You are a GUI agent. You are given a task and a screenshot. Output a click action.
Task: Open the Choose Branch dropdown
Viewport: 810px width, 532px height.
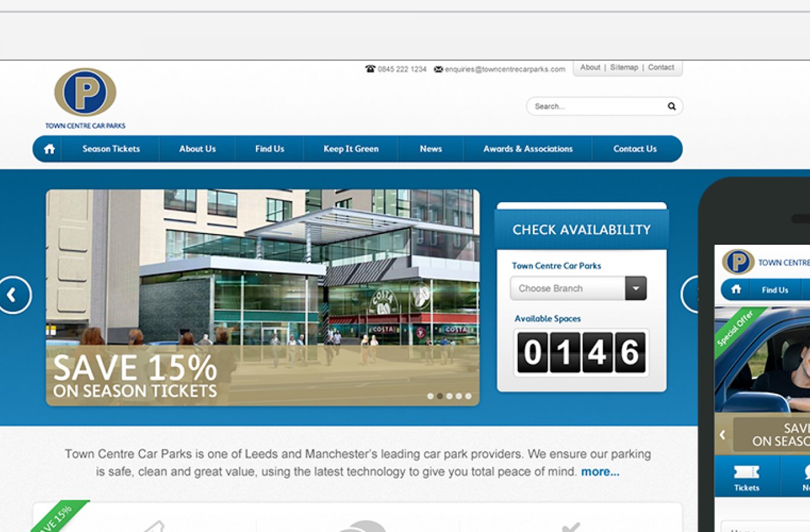coord(578,288)
